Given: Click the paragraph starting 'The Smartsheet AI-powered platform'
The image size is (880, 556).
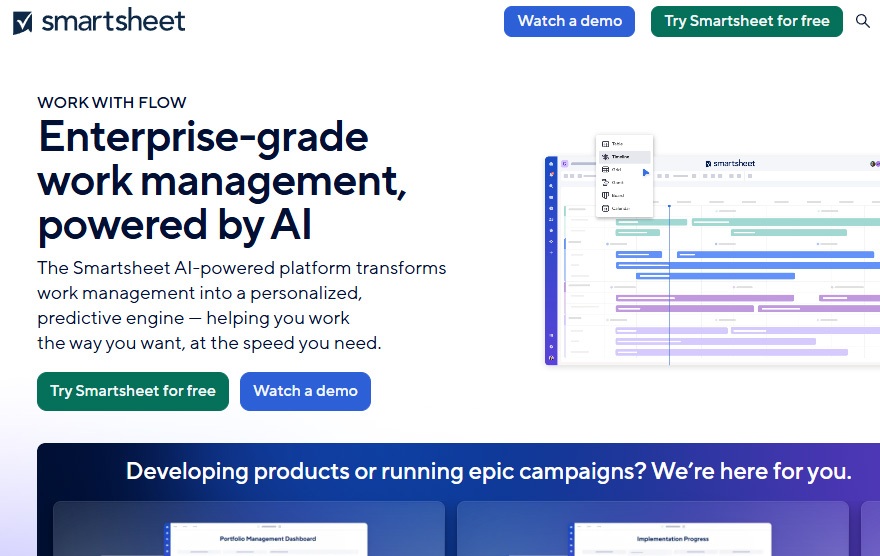Looking at the screenshot, I should [x=241, y=305].
